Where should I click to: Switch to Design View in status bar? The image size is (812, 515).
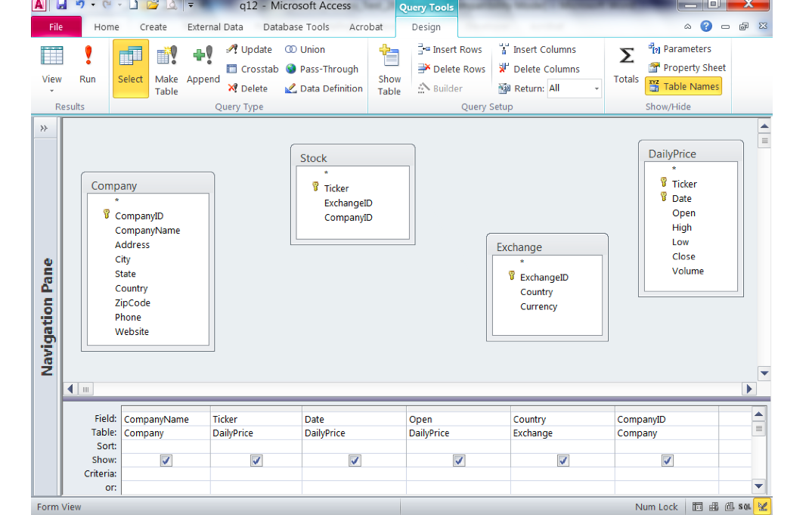tap(762, 507)
